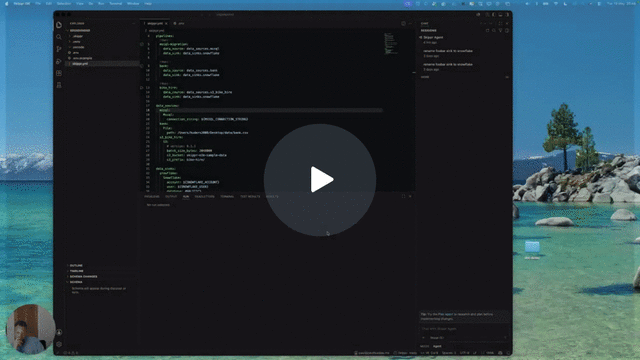Click the notifications bell in the status bar
Viewport: 640px width, 360px height.
point(508,353)
